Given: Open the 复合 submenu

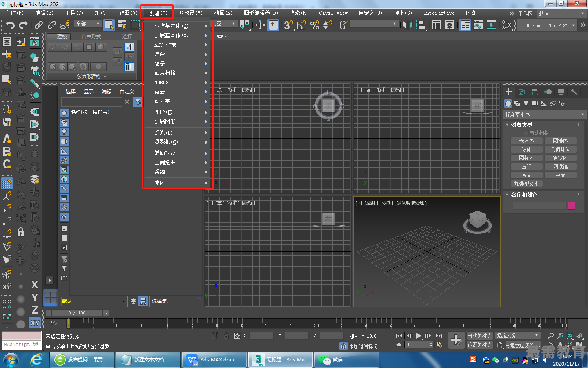Looking at the screenshot, I should (x=178, y=54).
